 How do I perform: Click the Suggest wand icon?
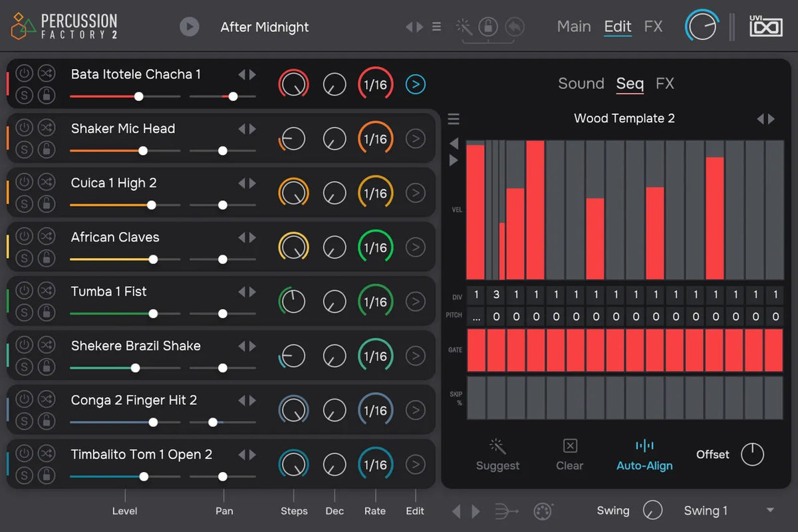pyautogui.click(x=497, y=446)
